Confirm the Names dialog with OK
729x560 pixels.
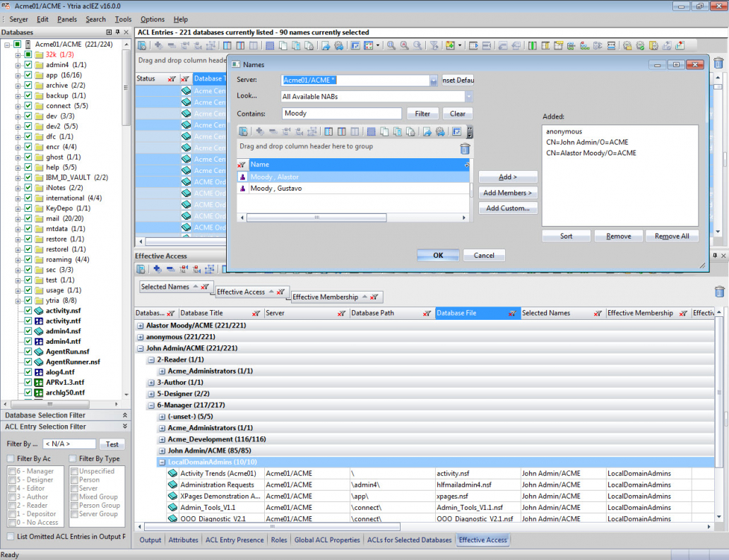[x=438, y=256]
